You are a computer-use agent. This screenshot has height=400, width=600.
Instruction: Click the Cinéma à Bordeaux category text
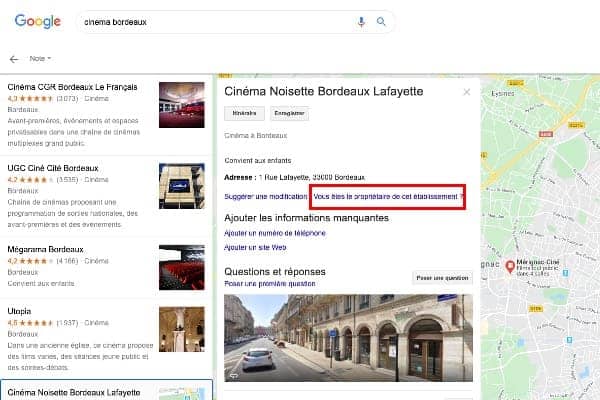[x=256, y=136]
